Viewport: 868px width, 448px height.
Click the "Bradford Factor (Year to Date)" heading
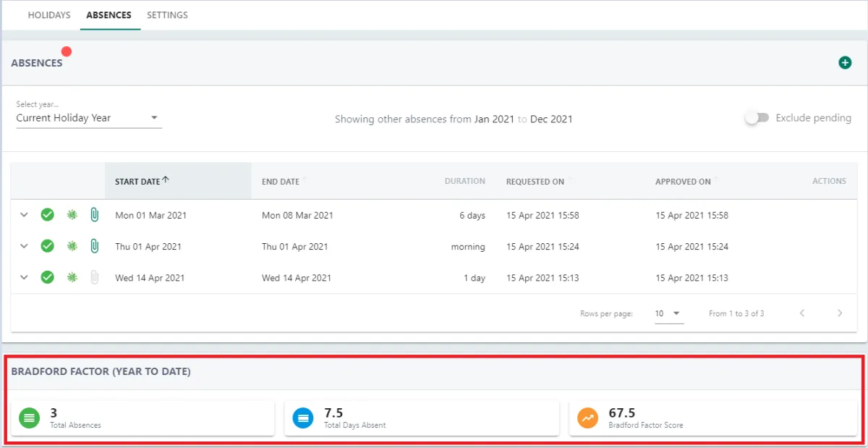101,372
